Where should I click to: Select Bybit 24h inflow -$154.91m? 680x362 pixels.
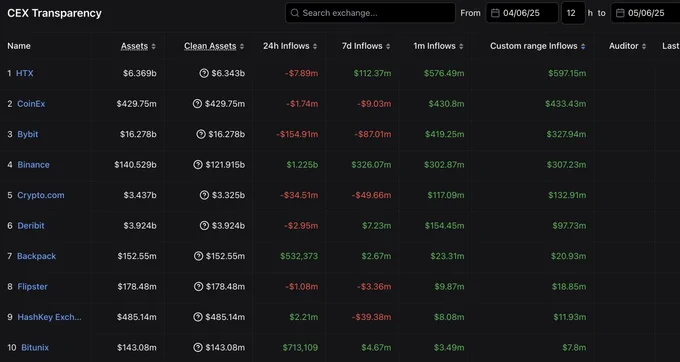(297, 134)
